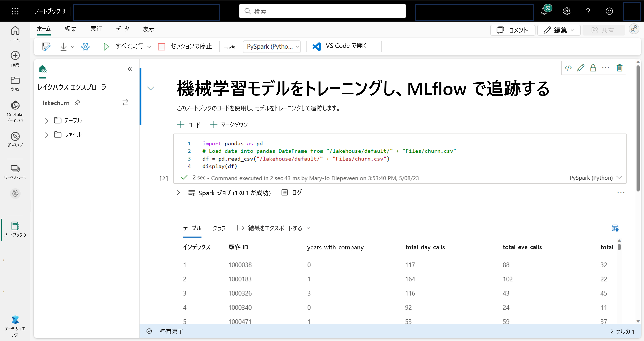Open the 編集 mode dropdown
The height and width of the screenshot is (341, 644).
(559, 30)
